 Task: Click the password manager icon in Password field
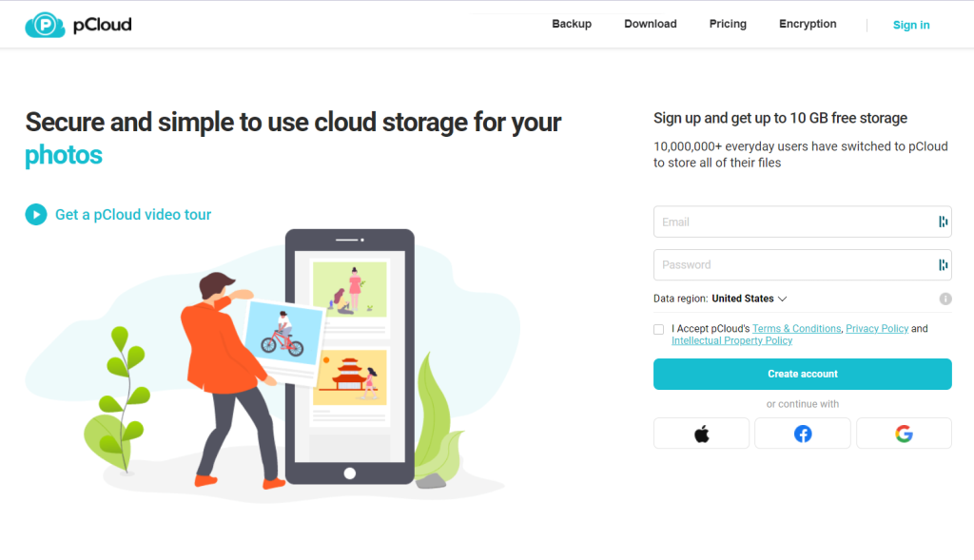pyautogui.click(x=943, y=265)
